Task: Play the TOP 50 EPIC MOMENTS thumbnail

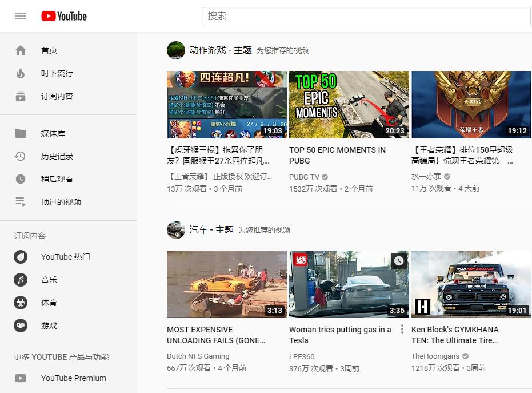Action: [x=349, y=105]
